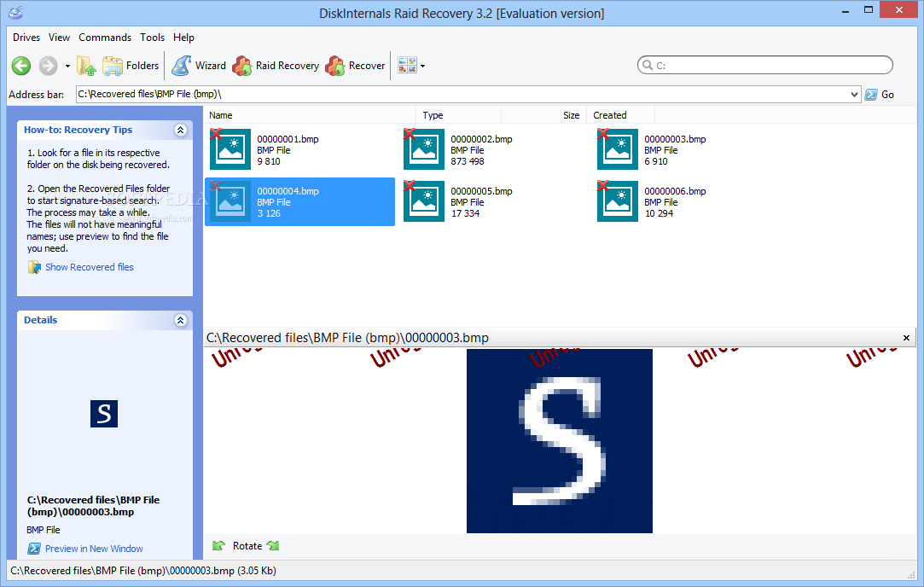This screenshot has height=587, width=924.
Task: Click the 00000002.bmp file name
Action: [481, 139]
